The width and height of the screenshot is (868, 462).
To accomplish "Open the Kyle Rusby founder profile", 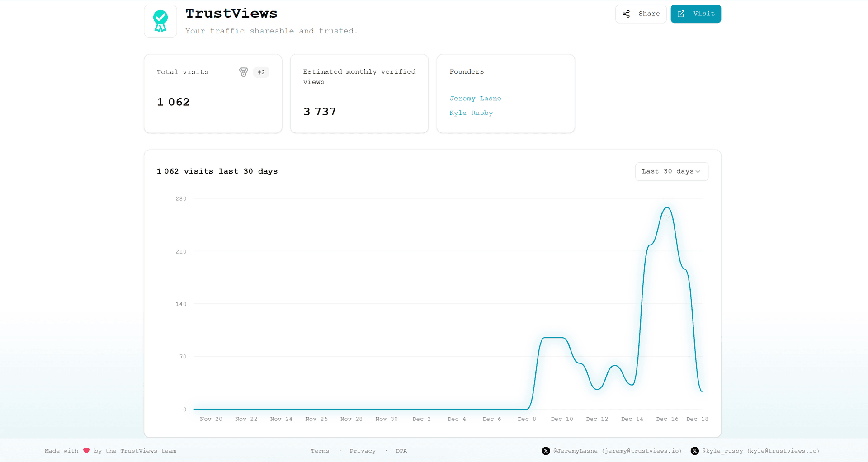I will 471,113.
